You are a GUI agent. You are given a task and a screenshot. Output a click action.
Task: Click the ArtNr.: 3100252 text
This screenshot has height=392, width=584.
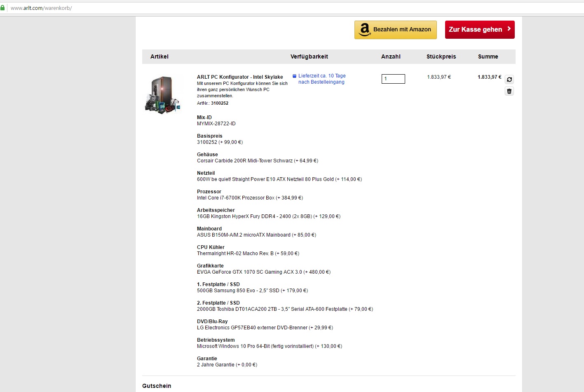213,103
